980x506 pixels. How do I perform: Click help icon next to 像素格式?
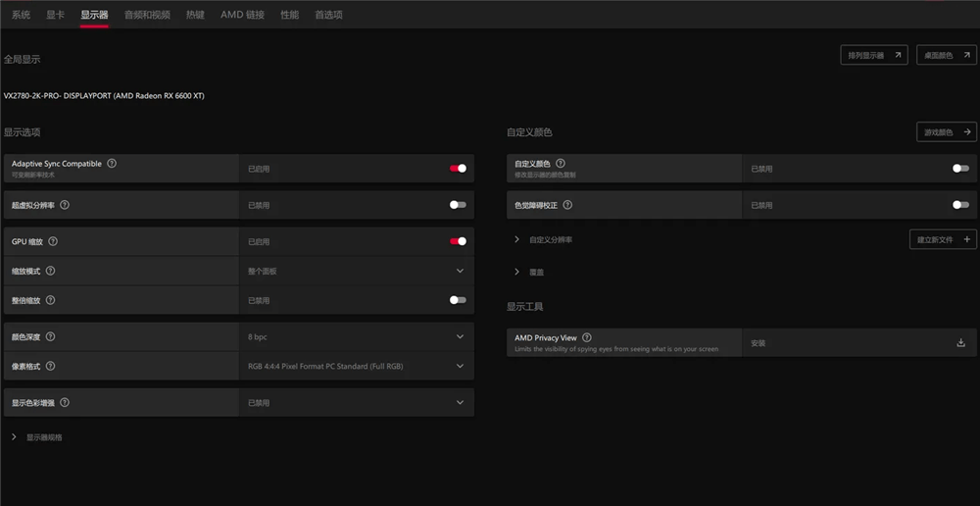coord(50,366)
